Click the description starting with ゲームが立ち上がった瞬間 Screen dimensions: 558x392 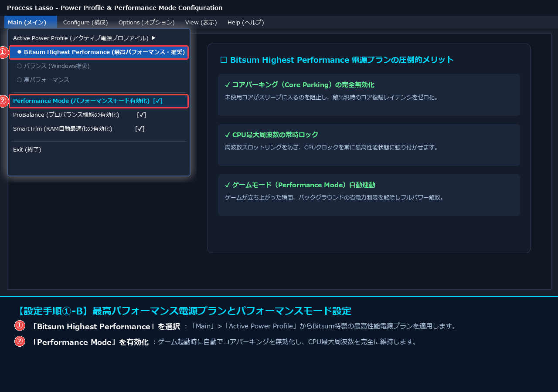point(334,197)
